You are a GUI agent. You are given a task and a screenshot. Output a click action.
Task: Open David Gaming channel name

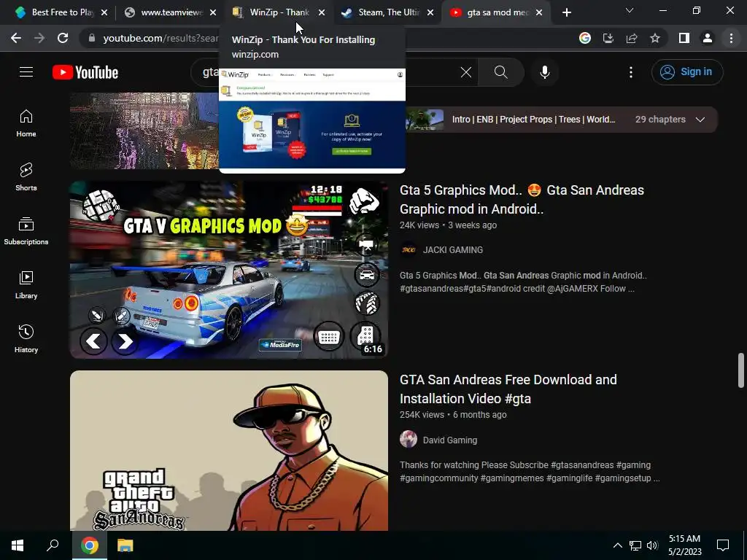[449, 440]
